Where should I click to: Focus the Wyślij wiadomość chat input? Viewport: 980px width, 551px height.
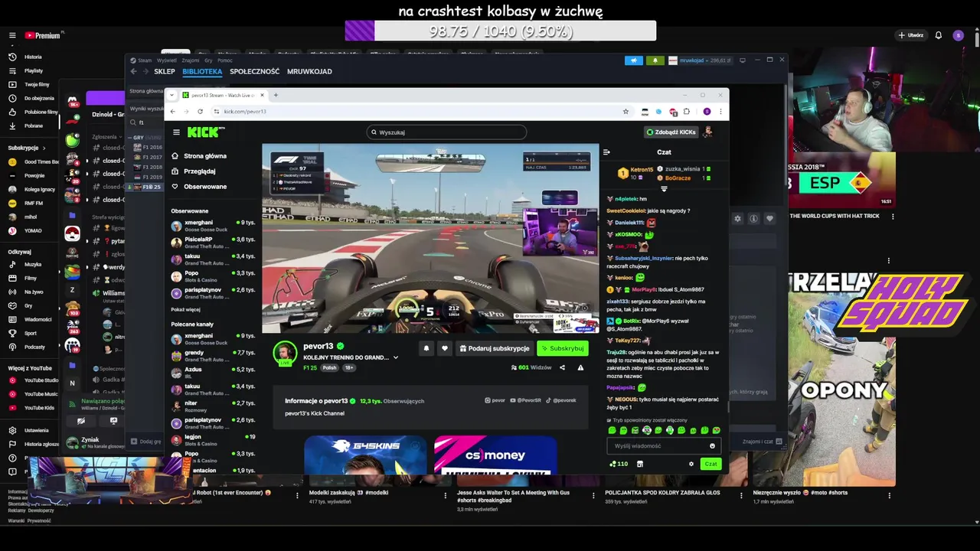pos(663,446)
